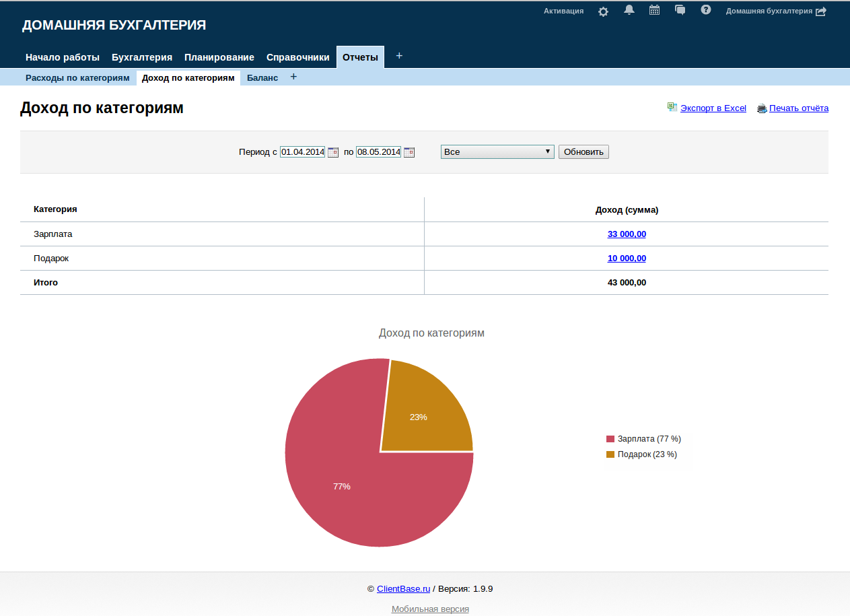Add new main tab with plus
The width and height of the screenshot is (850, 616).
pos(399,56)
